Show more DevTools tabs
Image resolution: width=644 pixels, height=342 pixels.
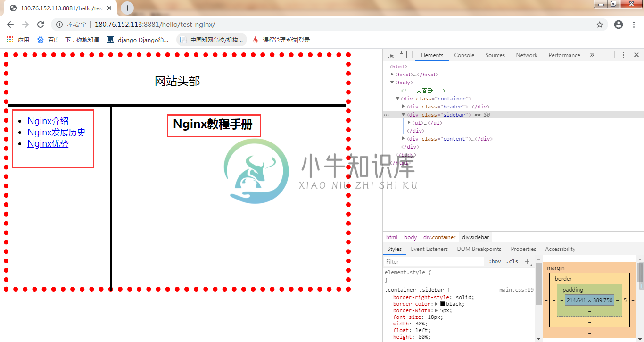(592, 55)
